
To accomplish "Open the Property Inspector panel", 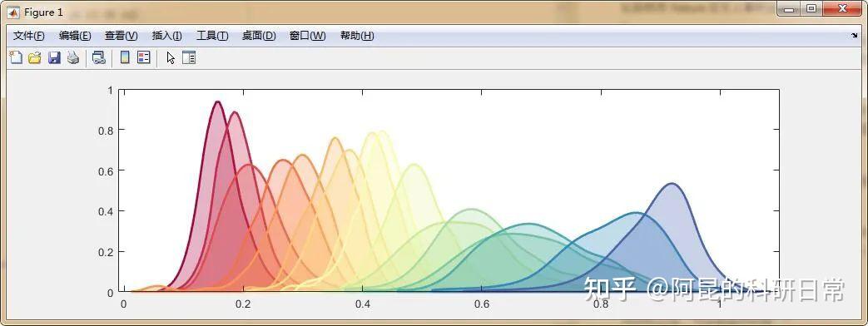I will pyautogui.click(x=189, y=57).
